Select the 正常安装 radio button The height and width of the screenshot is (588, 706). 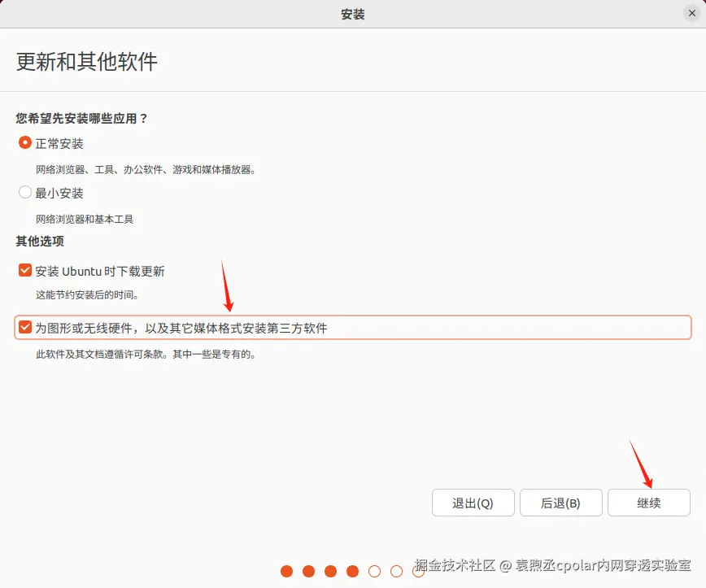pos(24,143)
